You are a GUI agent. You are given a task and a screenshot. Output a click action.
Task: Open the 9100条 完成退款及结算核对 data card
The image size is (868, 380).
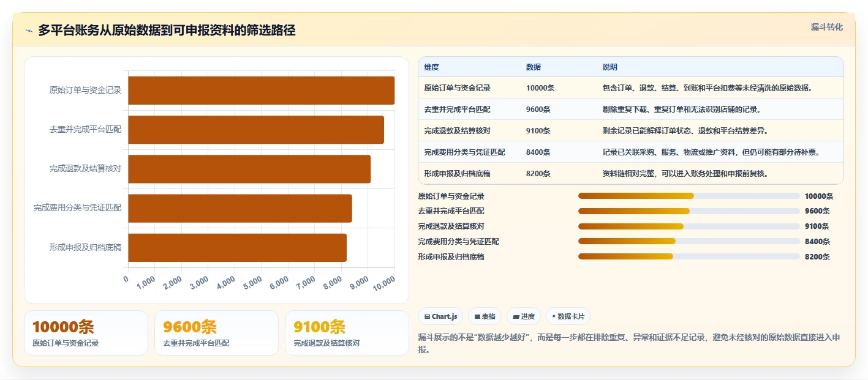[347, 333]
